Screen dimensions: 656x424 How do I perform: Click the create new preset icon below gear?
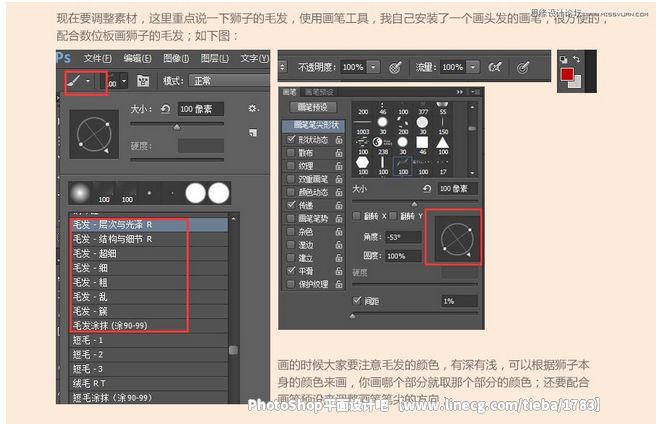pyautogui.click(x=253, y=133)
